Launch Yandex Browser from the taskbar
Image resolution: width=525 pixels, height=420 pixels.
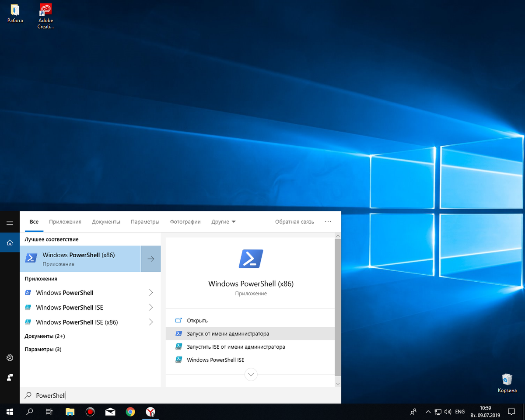(x=150, y=412)
